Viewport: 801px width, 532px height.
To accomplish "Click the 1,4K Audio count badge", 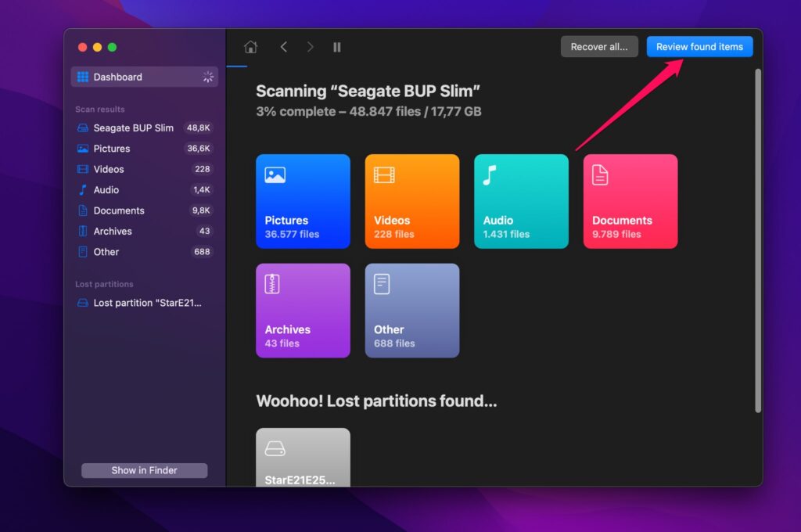I will [x=201, y=189].
